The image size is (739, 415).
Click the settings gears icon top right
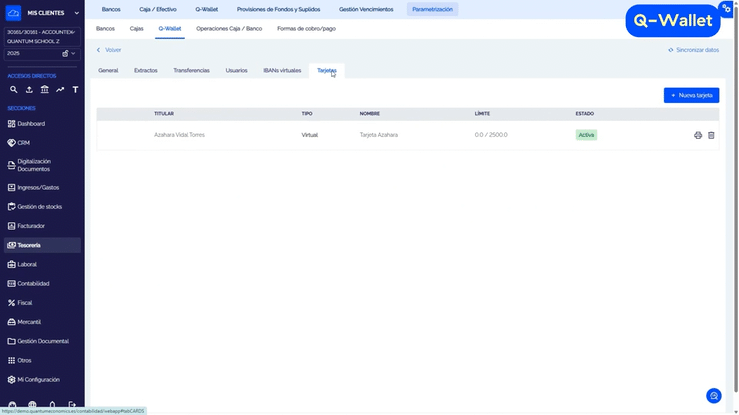point(727,8)
